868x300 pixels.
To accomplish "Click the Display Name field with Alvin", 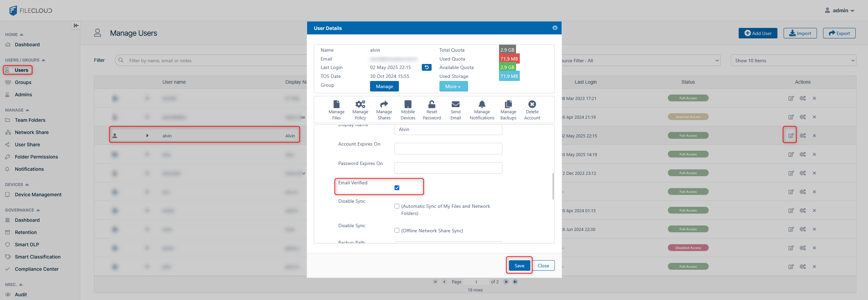I will (448, 130).
